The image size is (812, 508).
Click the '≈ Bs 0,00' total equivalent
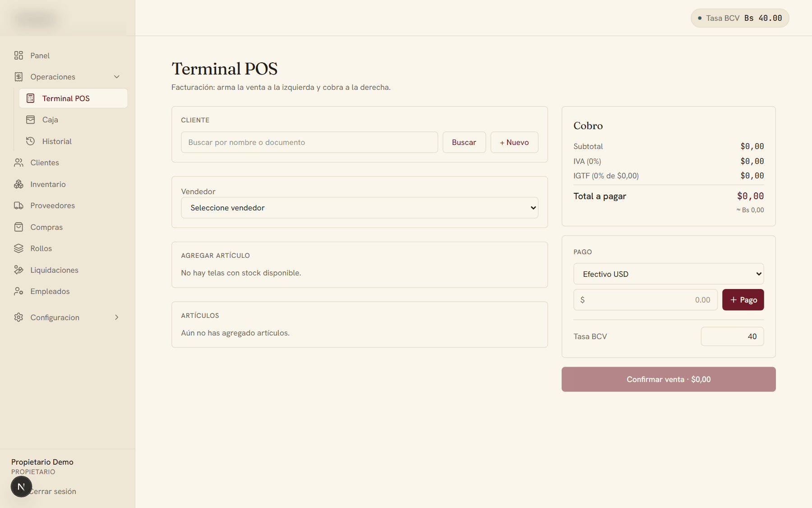click(750, 210)
